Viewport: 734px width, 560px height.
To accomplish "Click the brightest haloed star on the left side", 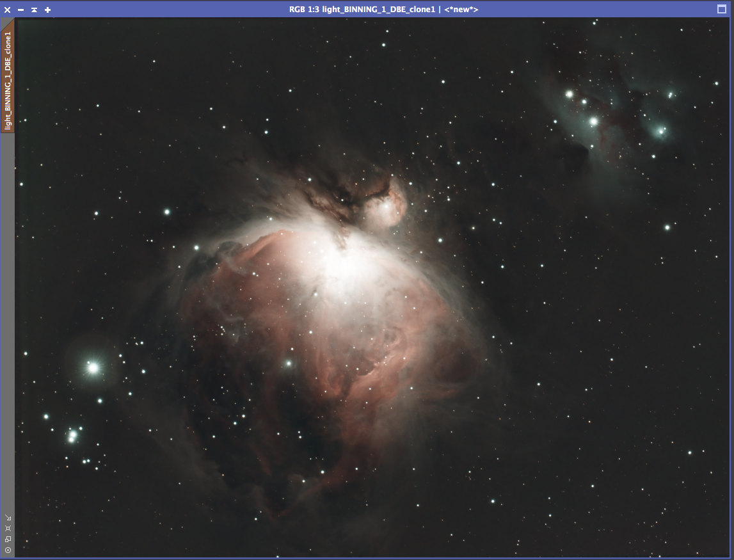I will tap(93, 367).
